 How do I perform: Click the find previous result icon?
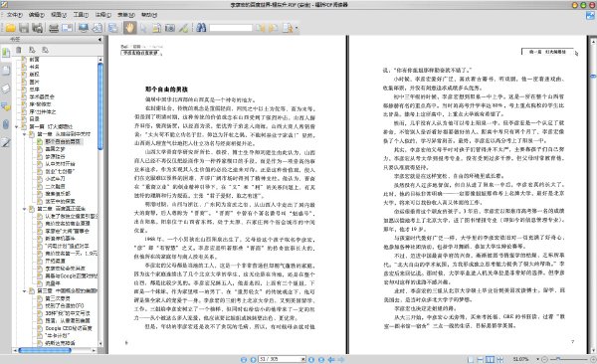[260, 28]
